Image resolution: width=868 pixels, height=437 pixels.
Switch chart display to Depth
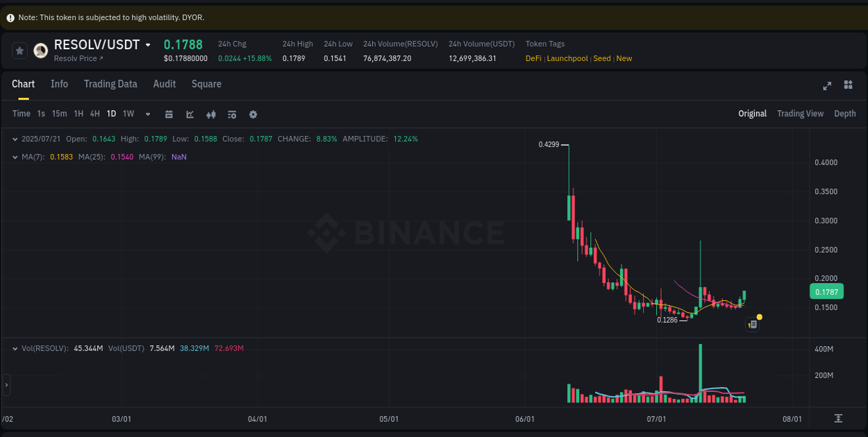845,113
